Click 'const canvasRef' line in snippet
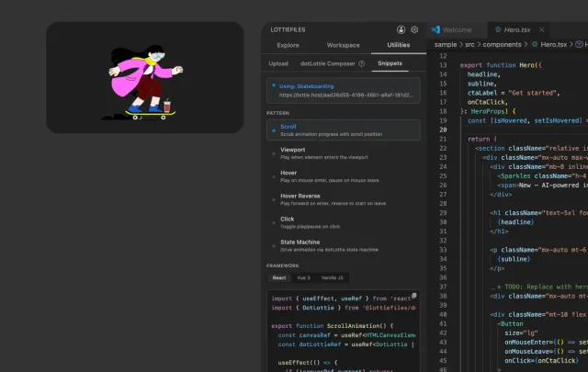This screenshot has width=588, height=372. [346, 335]
